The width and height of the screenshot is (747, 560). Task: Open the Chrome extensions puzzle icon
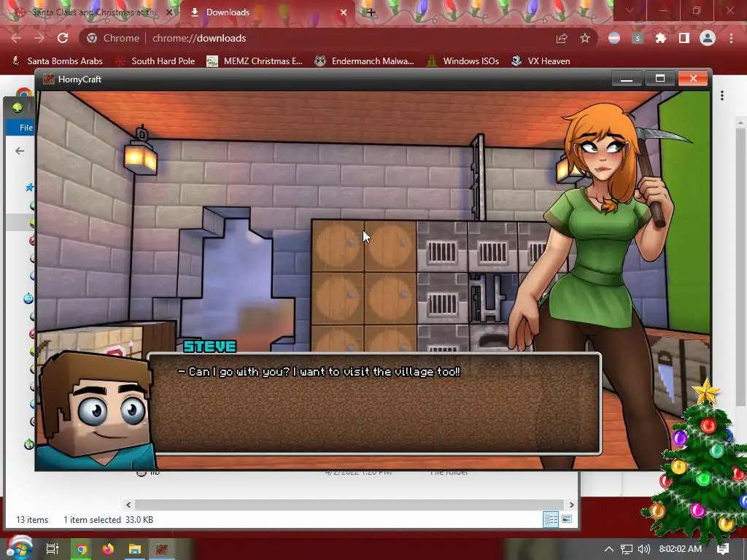[661, 38]
